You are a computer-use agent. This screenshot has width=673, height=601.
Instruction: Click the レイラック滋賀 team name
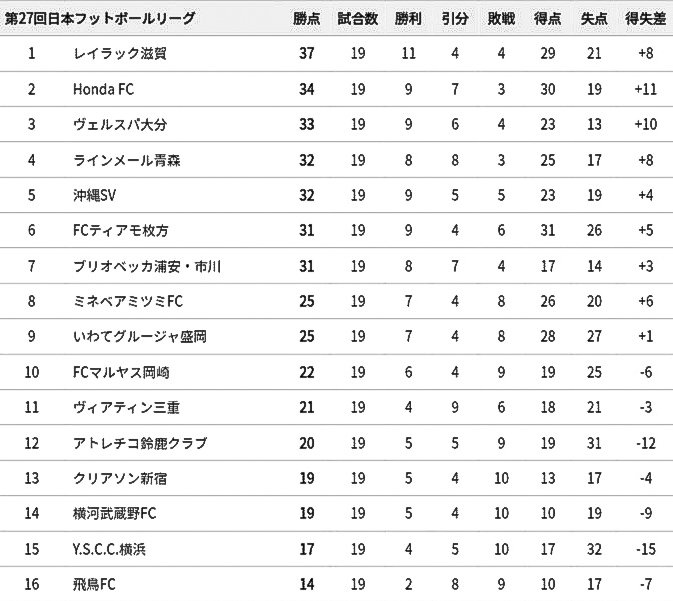[119, 53]
